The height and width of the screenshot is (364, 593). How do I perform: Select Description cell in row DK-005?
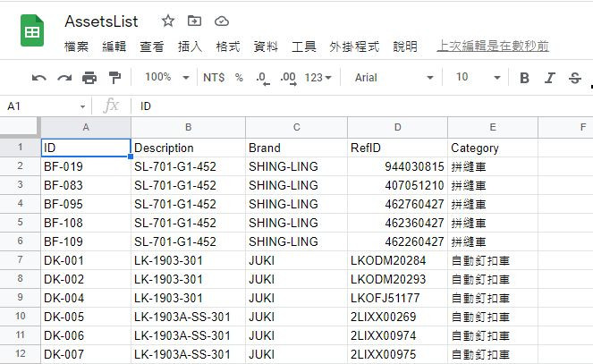pyautogui.click(x=189, y=317)
